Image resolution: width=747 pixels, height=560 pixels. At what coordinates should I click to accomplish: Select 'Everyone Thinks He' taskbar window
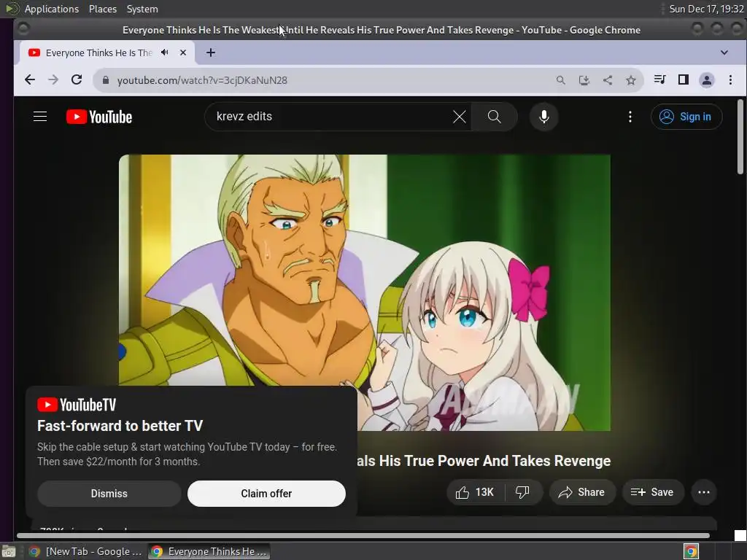[209, 551]
